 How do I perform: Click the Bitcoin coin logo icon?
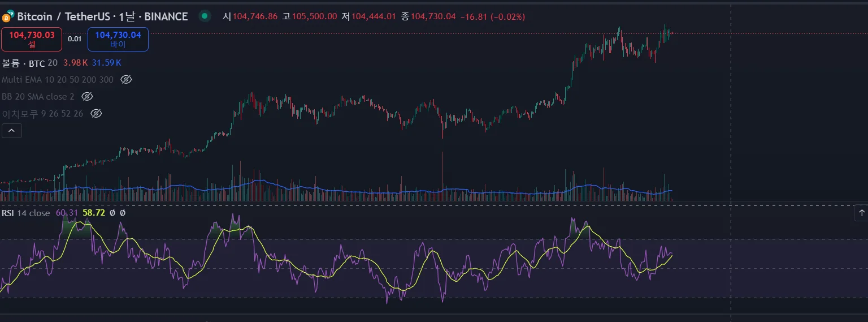[8, 16]
